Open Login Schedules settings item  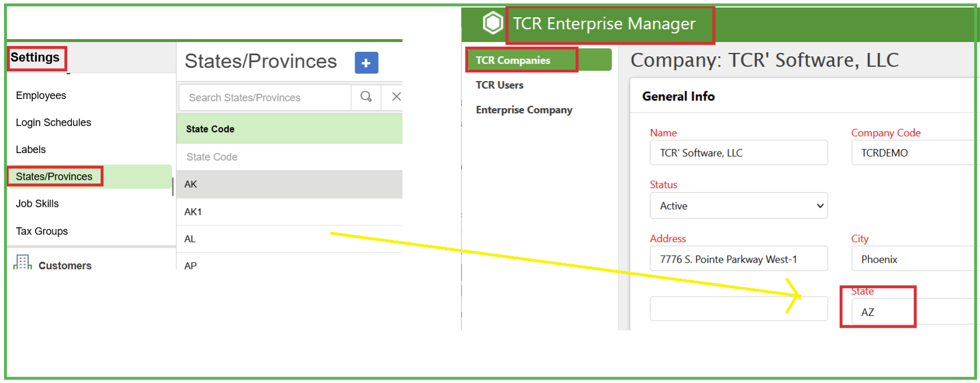(53, 122)
